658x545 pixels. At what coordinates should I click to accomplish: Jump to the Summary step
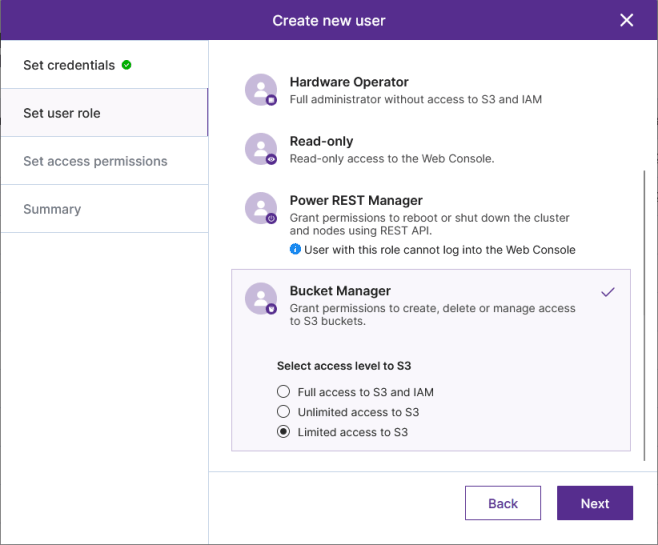(x=104, y=209)
